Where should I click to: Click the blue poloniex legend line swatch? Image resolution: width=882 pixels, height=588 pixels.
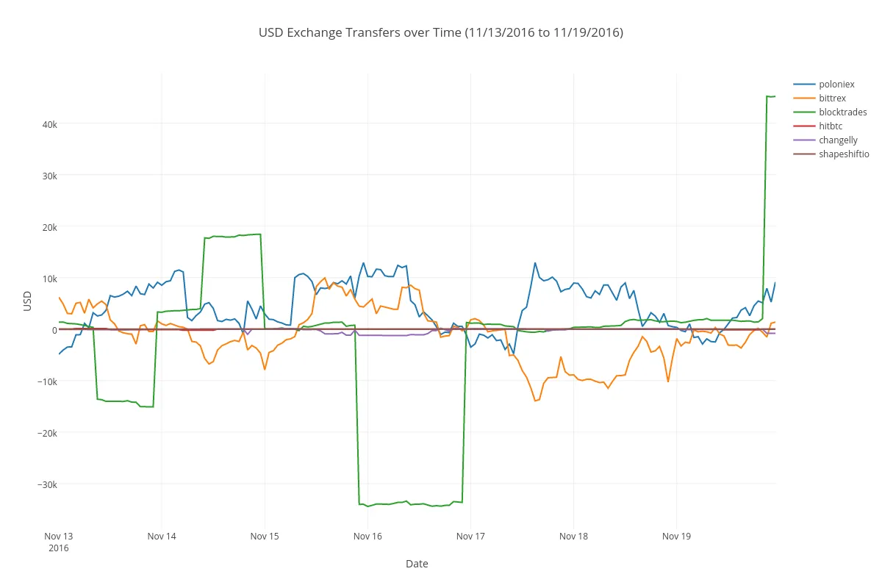[x=804, y=85]
